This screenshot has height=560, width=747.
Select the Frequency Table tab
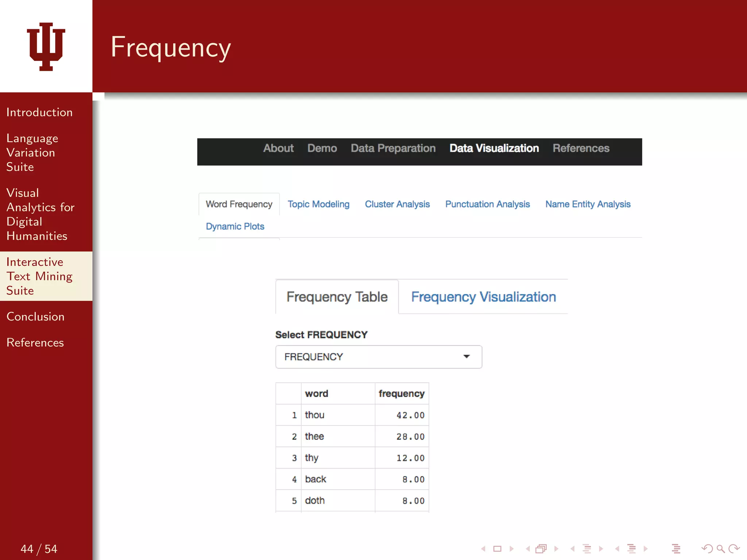pos(337,297)
